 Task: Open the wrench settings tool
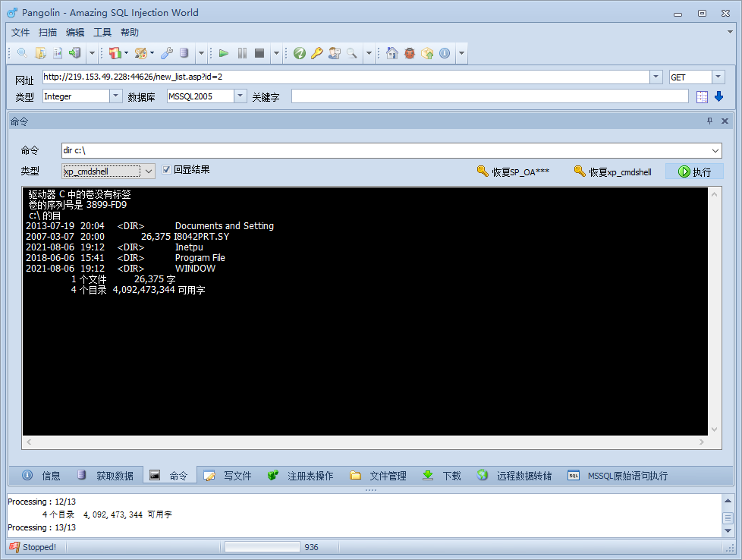[167, 53]
